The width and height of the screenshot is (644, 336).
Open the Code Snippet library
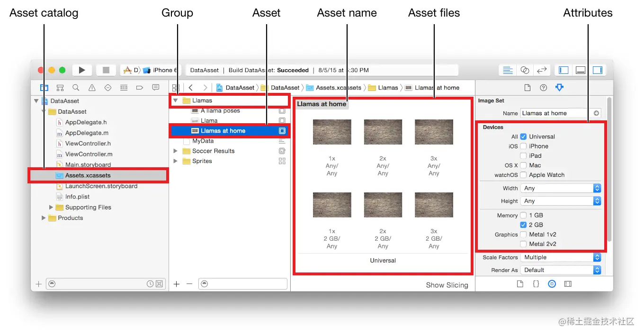click(x=536, y=284)
